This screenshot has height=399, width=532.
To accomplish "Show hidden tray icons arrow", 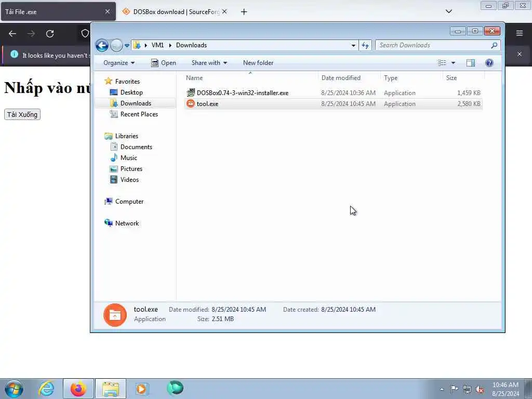I will tap(442, 390).
